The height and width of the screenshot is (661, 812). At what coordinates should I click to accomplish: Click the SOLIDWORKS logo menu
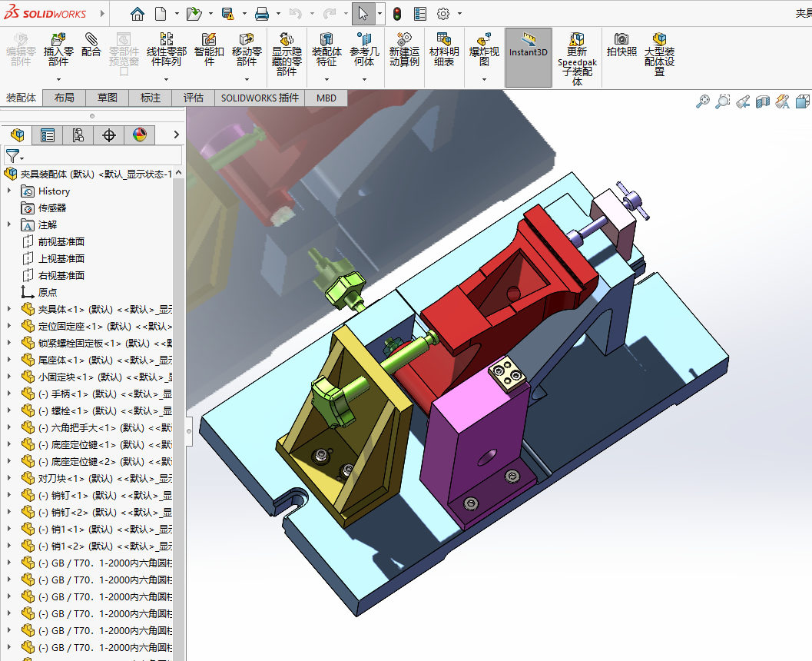[45, 14]
